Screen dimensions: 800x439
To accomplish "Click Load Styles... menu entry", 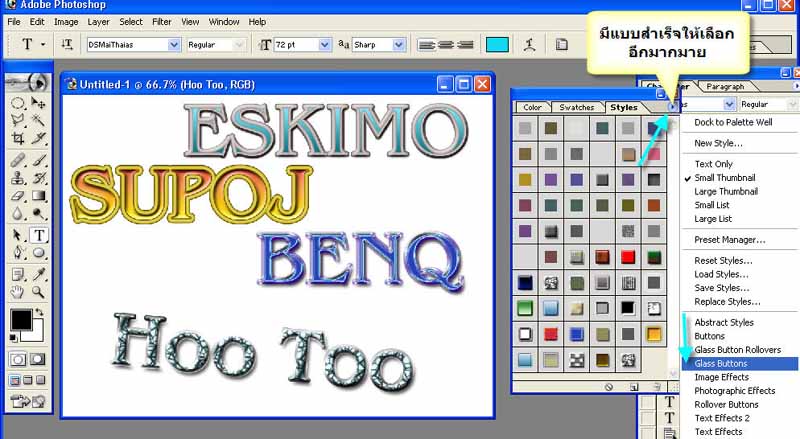I will [721, 274].
